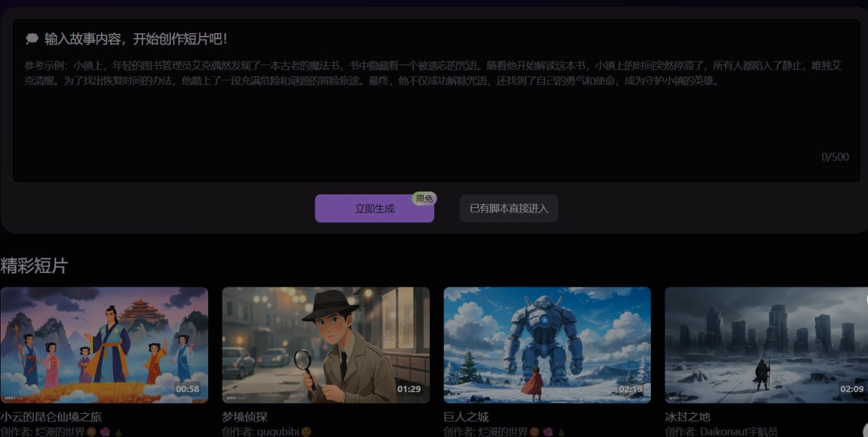
Task: Open creator gugubibi's profile link
Action: [x=278, y=432]
